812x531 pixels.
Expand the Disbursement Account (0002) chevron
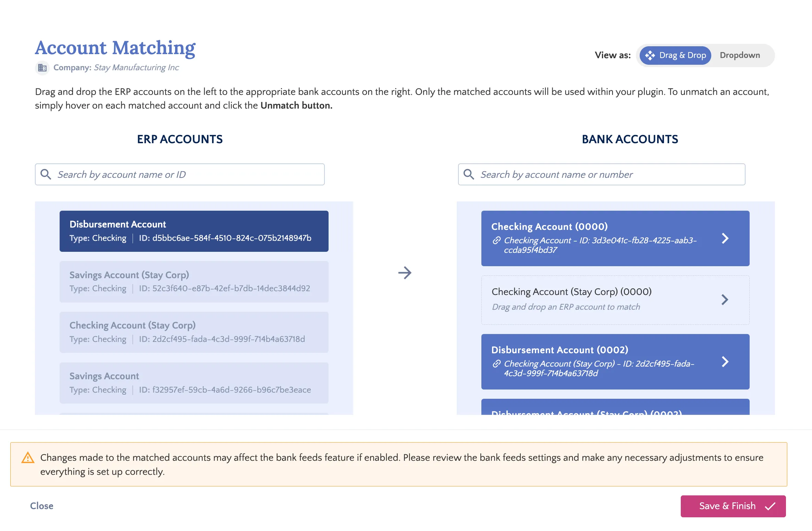[725, 362]
